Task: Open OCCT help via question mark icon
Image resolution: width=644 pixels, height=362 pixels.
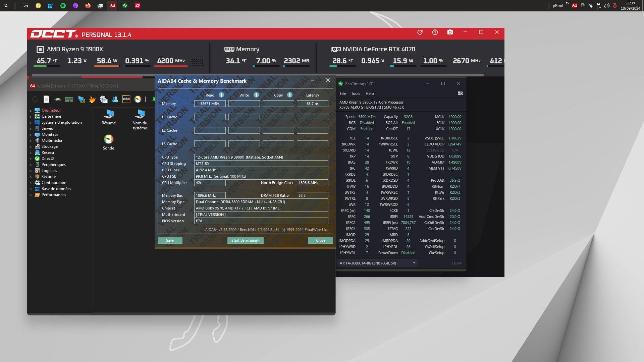Action: 435,32
